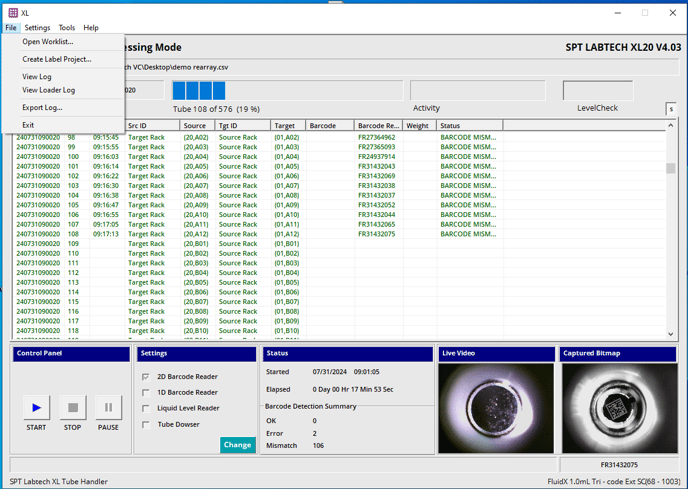
Task: Click the scroll down arrow of table
Action: coord(670,334)
